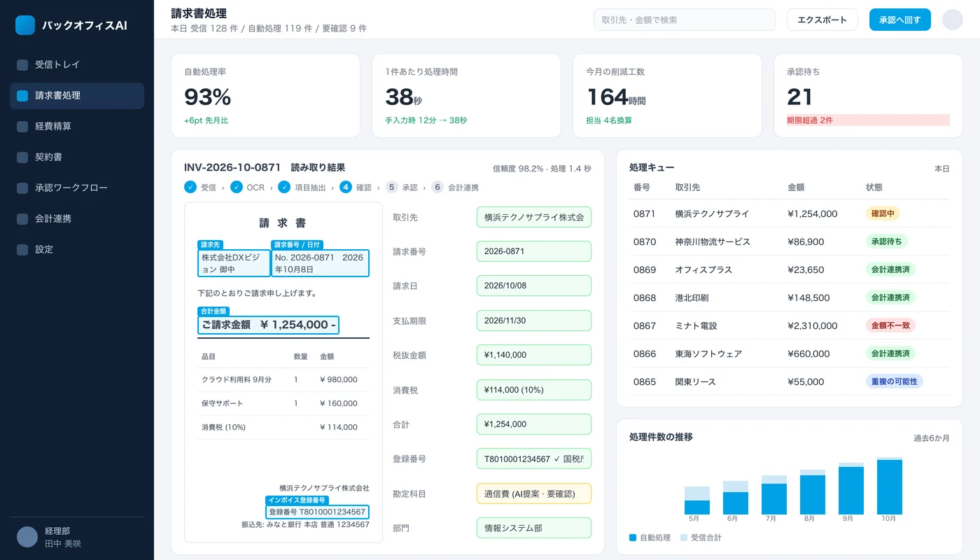The height and width of the screenshot is (560, 980).
Task: Click the 契約書 sidebar icon
Action: pyautogui.click(x=22, y=157)
